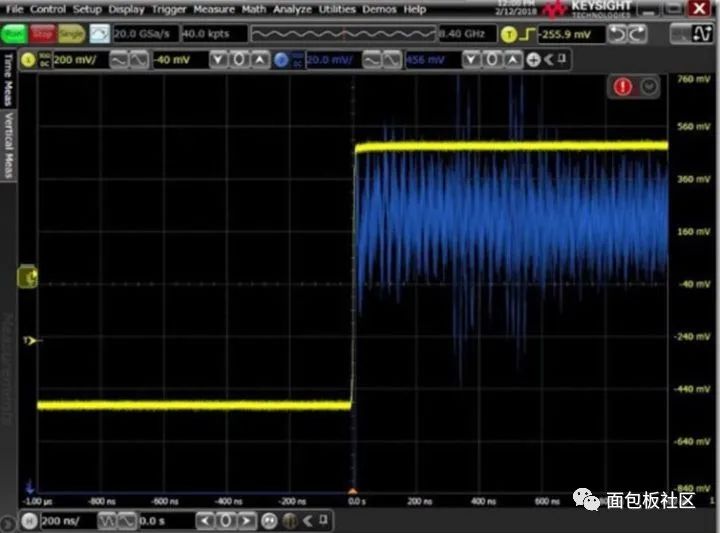Viewport: 720px width, 533px height.
Task: Open the Measure menu
Action: click(x=214, y=9)
